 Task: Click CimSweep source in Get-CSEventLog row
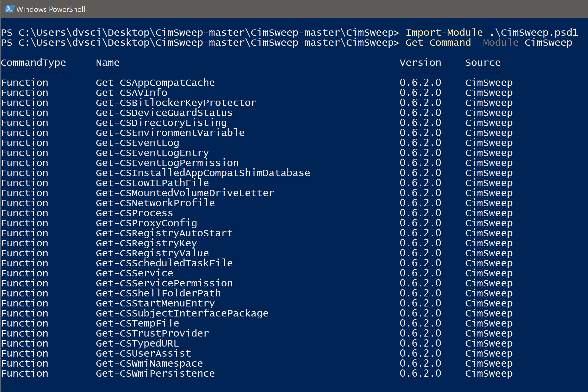489,143
